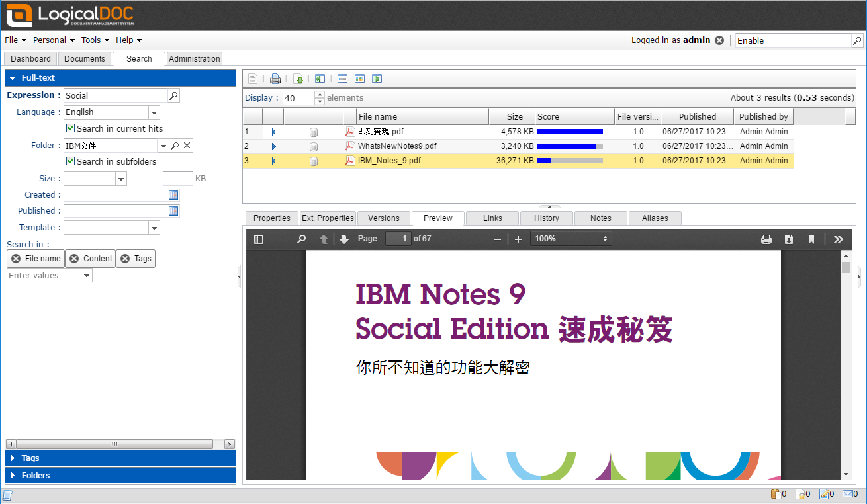Click magnifier in top-right quick search box
867x504 pixels.
(857, 40)
